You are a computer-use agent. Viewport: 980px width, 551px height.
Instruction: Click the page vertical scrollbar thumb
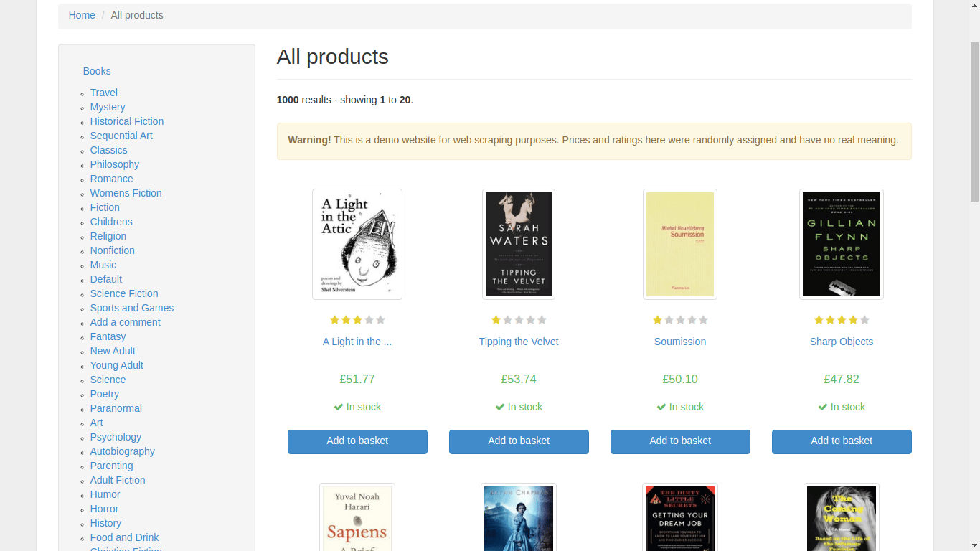point(974,122)
